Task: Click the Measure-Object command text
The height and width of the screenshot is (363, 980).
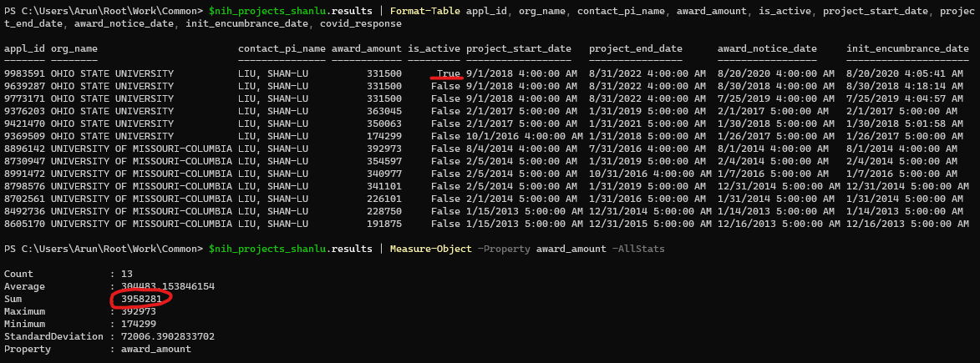Action: click(430, 249)
